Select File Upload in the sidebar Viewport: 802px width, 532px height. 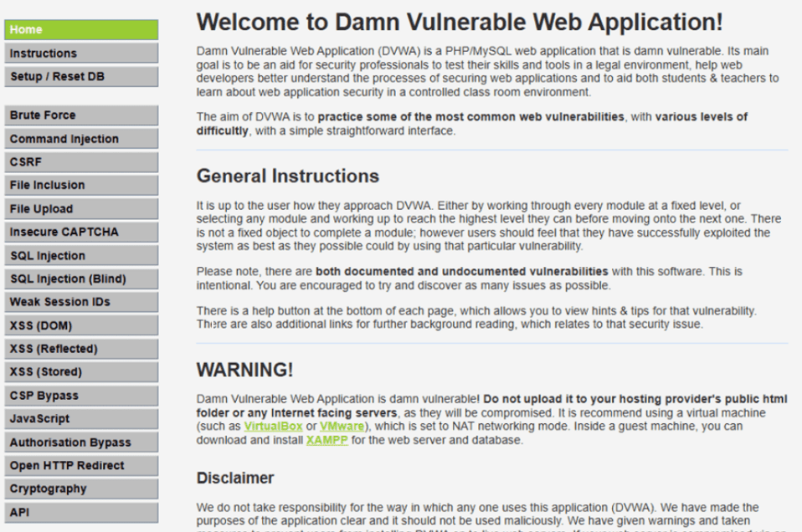coord(80,209)
